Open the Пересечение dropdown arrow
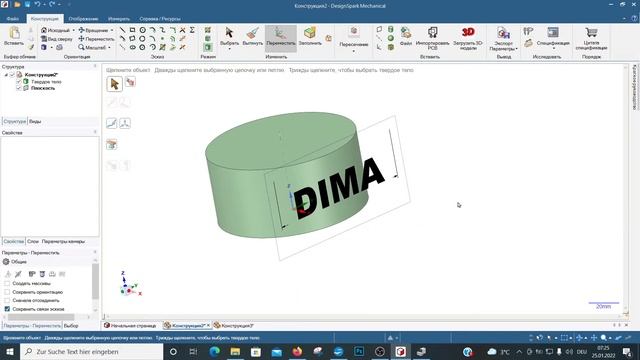This screenshot has height=360, width=640. (353, 51)
